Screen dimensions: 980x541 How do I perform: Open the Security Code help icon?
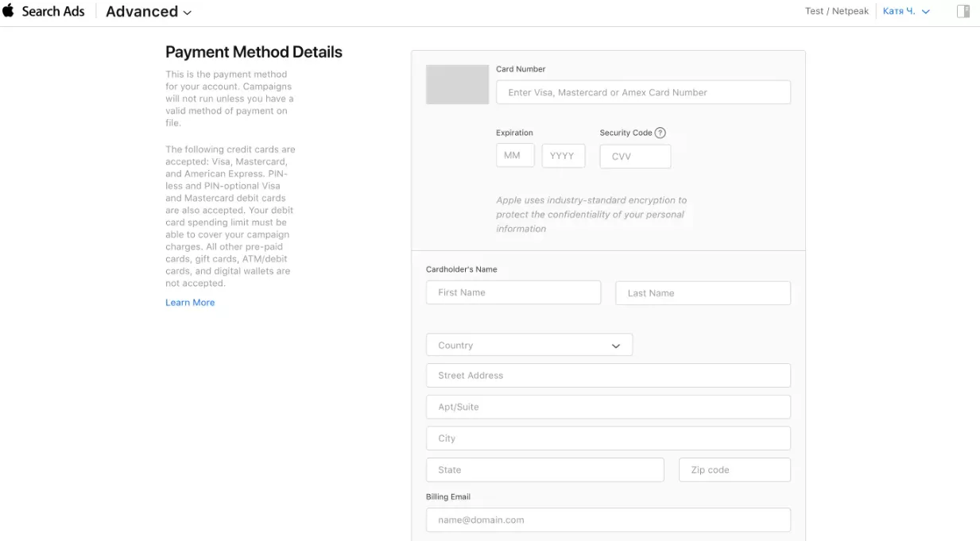click(660, 133)
